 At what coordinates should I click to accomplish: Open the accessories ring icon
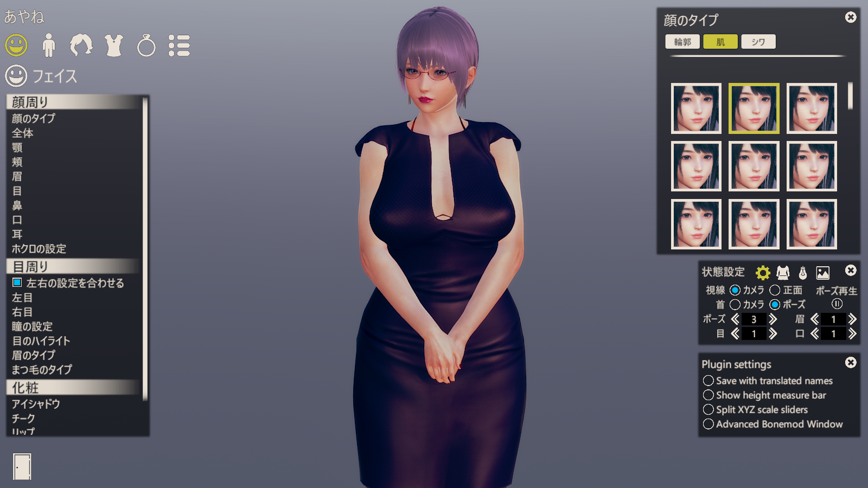click(146, 46)
